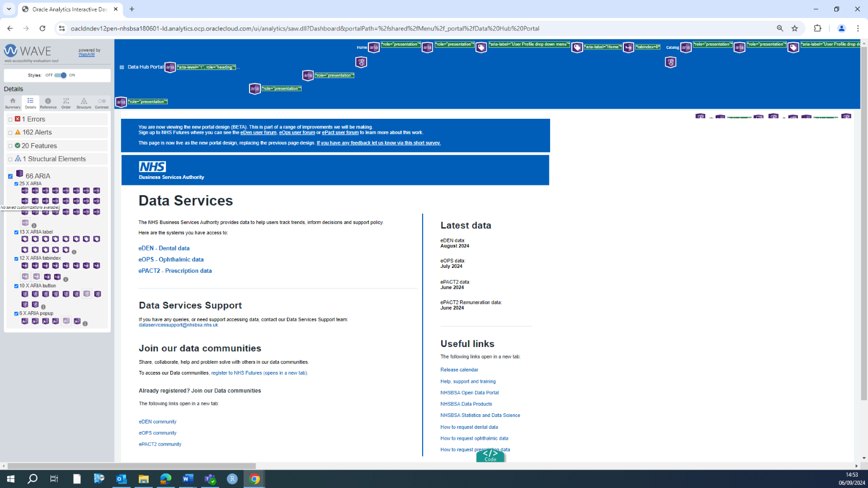Check the 1 Structural Elements checkbox
868x488 pixels.
coord(10,159)
